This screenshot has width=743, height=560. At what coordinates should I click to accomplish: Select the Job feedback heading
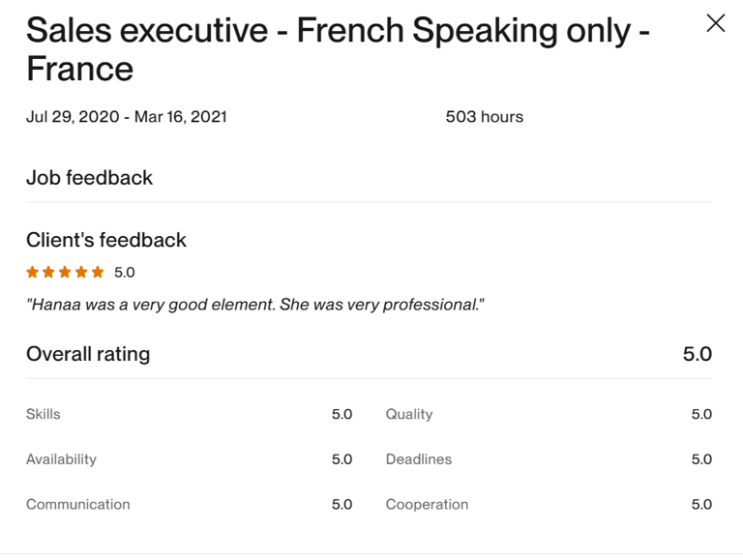click(89, 178)
